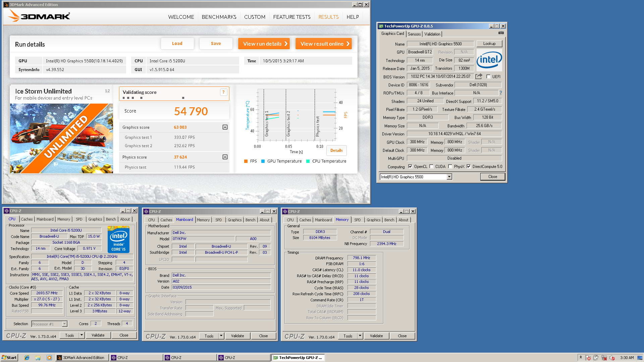Click the Lookup button in GPU-Z
This screenshot has height=362, width=644.
(489, 44)
